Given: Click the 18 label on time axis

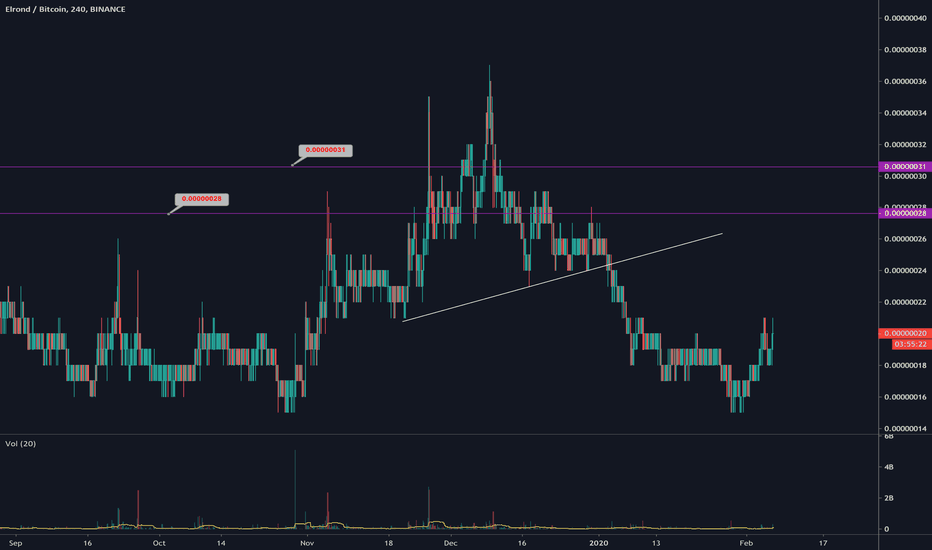Looking at the screenshot, I should (389, 543).
